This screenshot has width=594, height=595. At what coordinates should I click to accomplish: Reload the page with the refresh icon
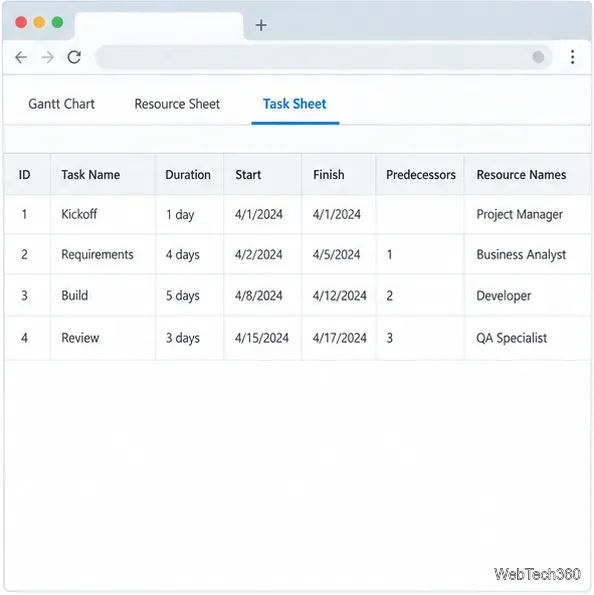(x=74, y=57)
